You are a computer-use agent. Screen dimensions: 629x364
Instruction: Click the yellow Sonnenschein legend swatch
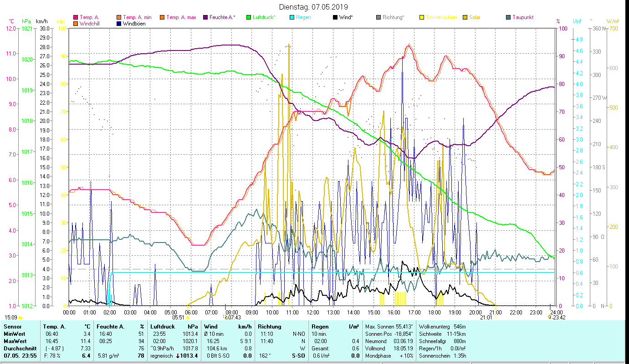422,18
